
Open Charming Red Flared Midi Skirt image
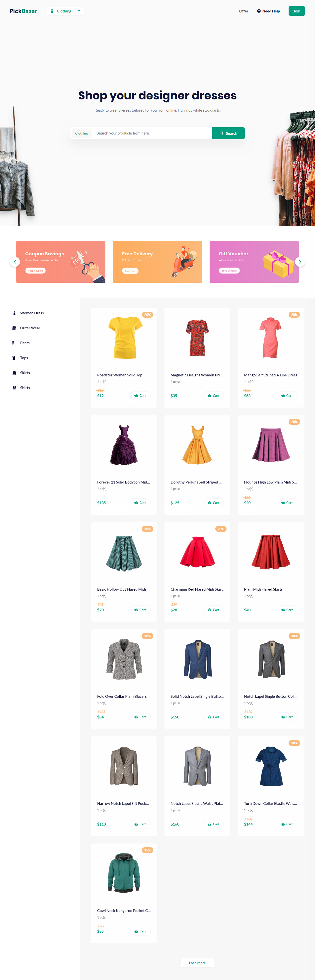pos(197,552)
